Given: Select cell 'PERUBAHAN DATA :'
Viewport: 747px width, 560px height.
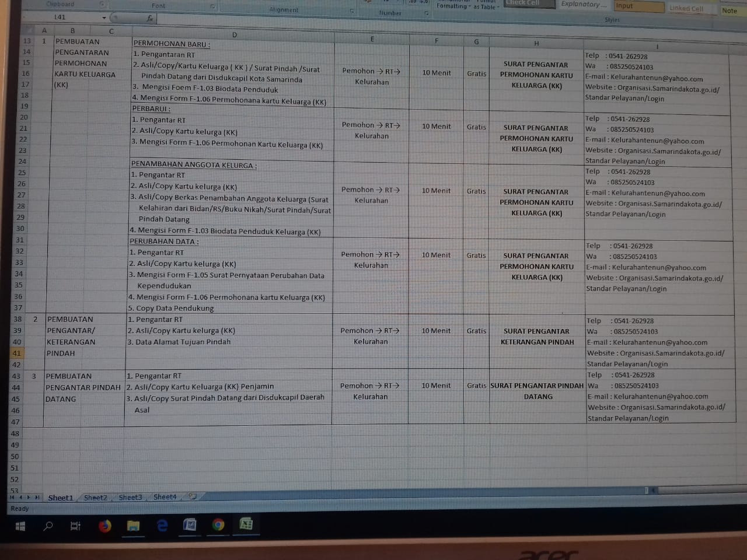Looking at the screenshot, I should [164, 242].
